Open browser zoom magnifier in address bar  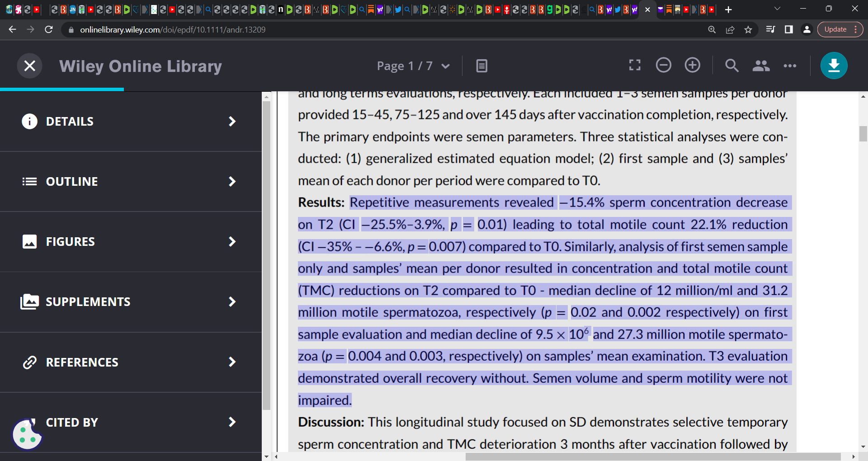[x=712, y=30]
